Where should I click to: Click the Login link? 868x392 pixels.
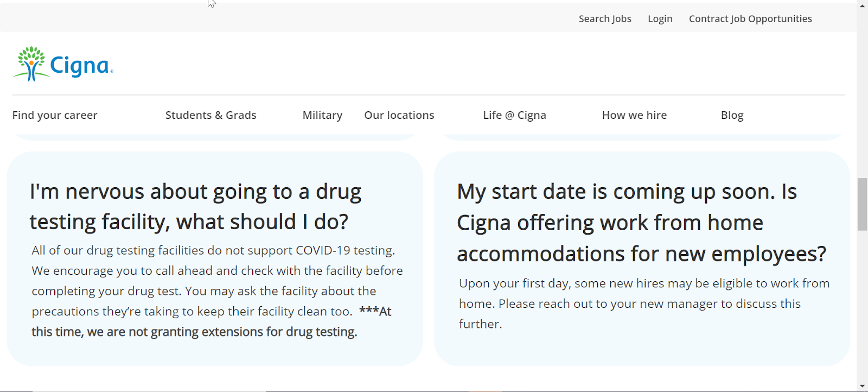(x=660, y=19)
